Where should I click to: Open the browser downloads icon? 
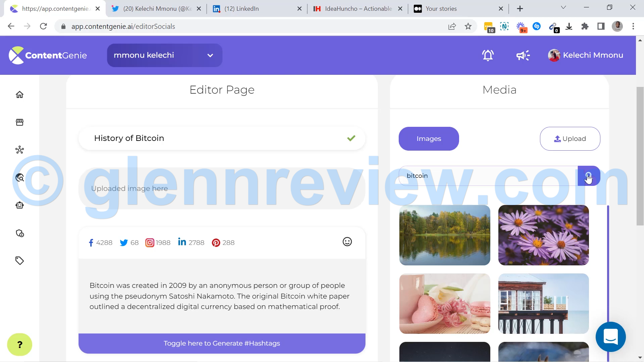point(569,26)
